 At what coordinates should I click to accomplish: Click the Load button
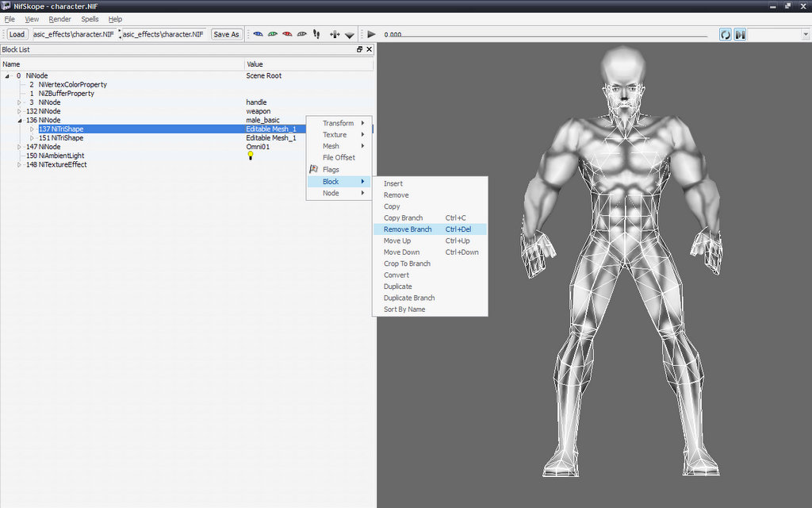[17, 34]
